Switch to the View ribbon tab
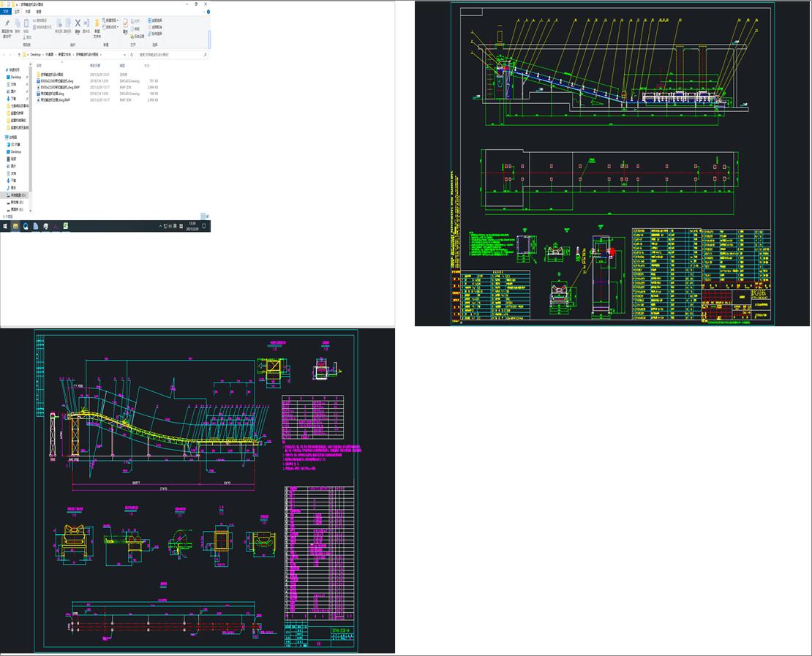This screenshot has height=656, width=812. click(39, 12)
